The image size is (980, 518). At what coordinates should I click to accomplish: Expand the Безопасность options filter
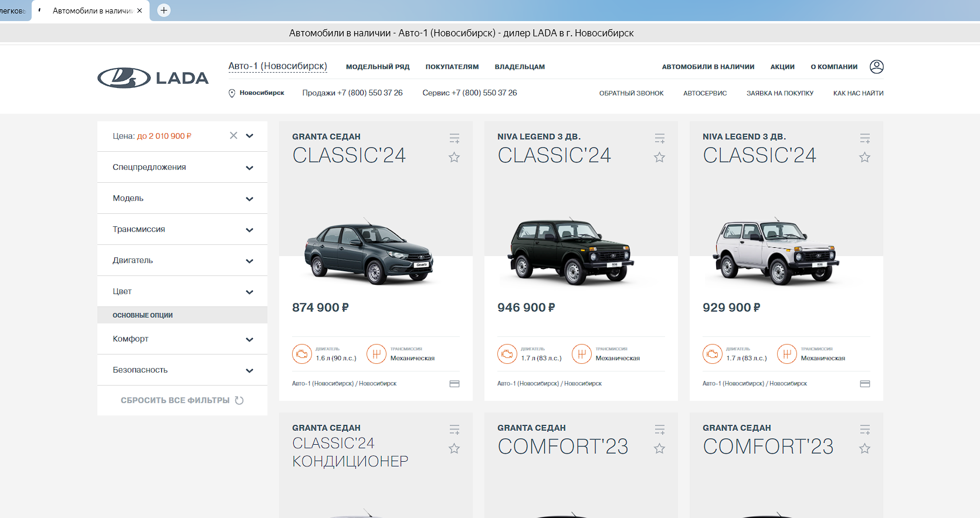pyautogui.click(x=182, y=370)
